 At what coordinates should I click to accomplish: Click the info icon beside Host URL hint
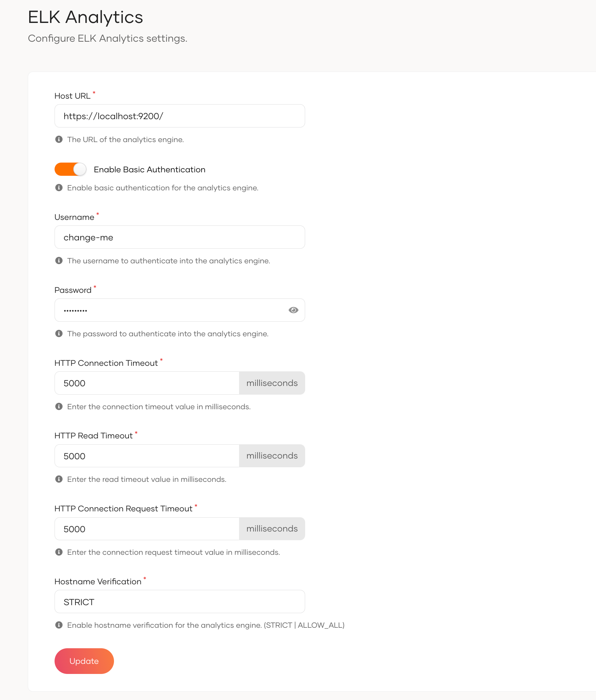click(59, 139)
